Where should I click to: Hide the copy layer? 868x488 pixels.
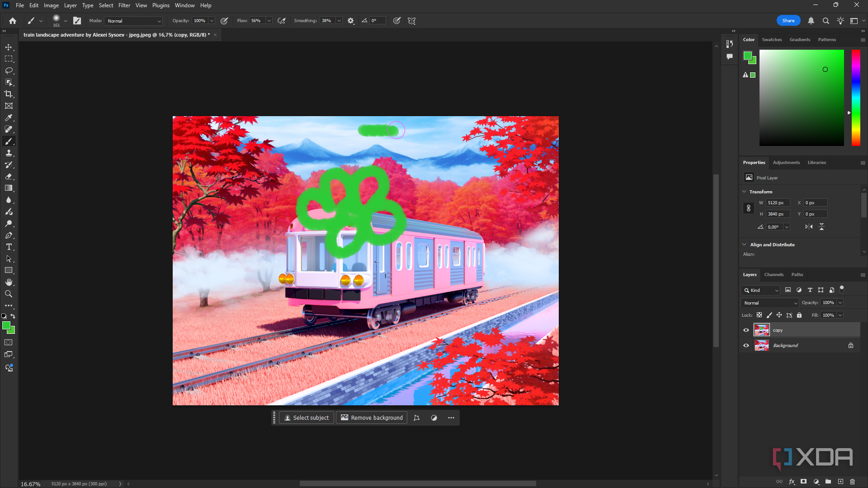(746, 330)
